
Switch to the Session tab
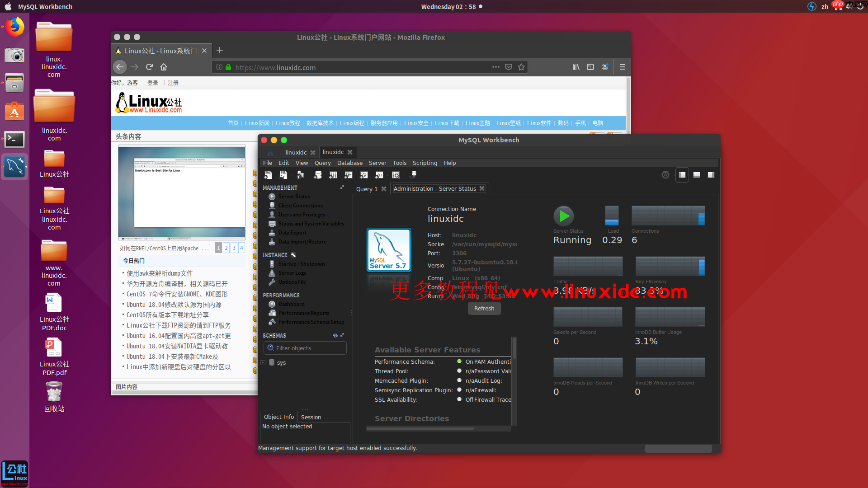pyautogui.click(x=311, y=417)
